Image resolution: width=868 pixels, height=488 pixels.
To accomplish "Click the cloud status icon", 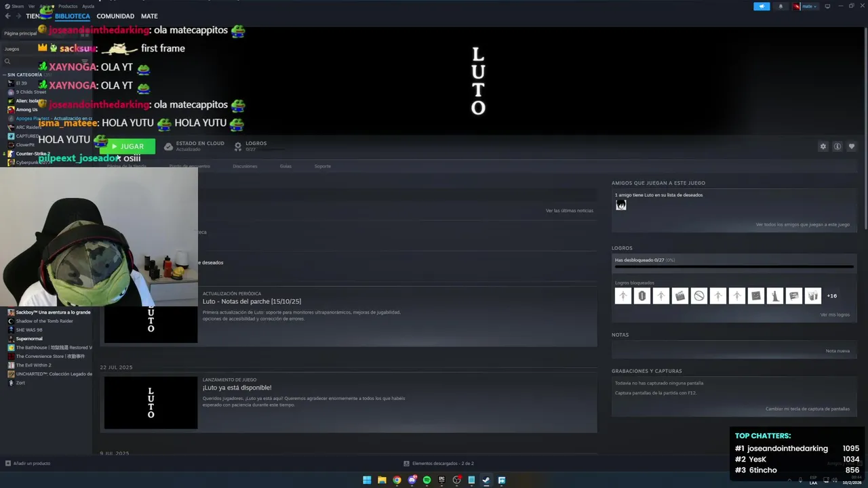I will (168, 146).
